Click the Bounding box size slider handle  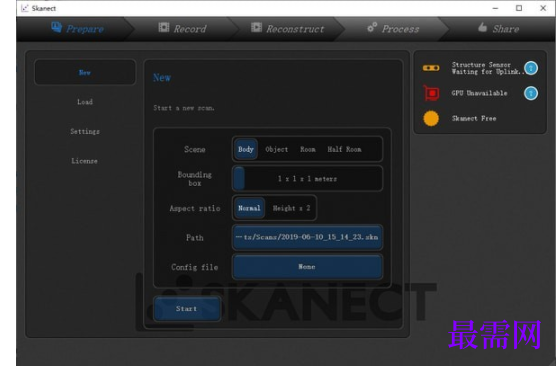(239, 179)
